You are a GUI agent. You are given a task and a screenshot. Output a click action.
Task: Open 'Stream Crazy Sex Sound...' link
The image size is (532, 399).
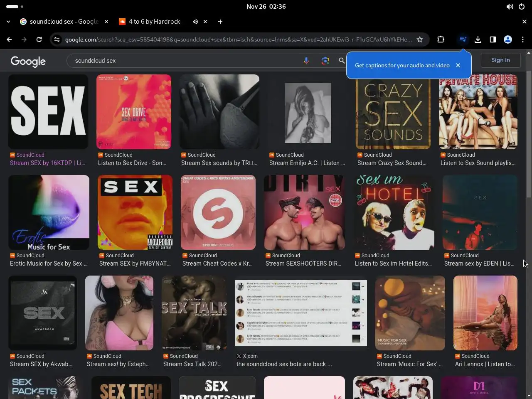point(392,163)
